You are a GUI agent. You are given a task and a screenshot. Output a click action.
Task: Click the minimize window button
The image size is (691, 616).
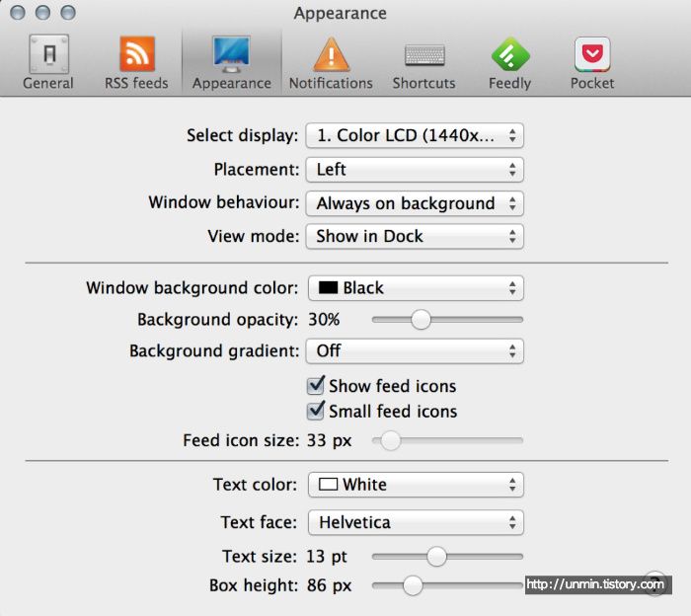[x=42, y=12]
